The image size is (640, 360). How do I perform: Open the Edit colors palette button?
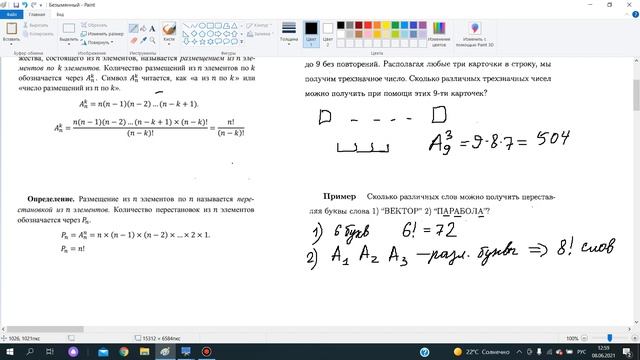439,34
